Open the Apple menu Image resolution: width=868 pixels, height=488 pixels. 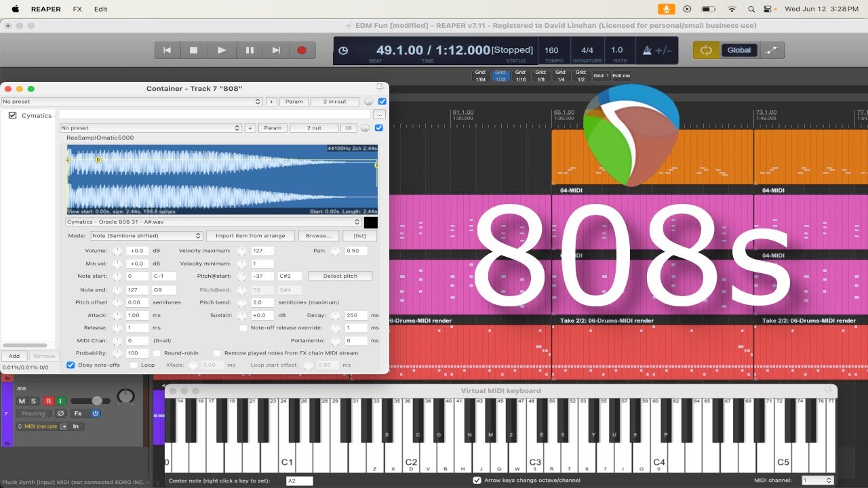tap(14, 9)
